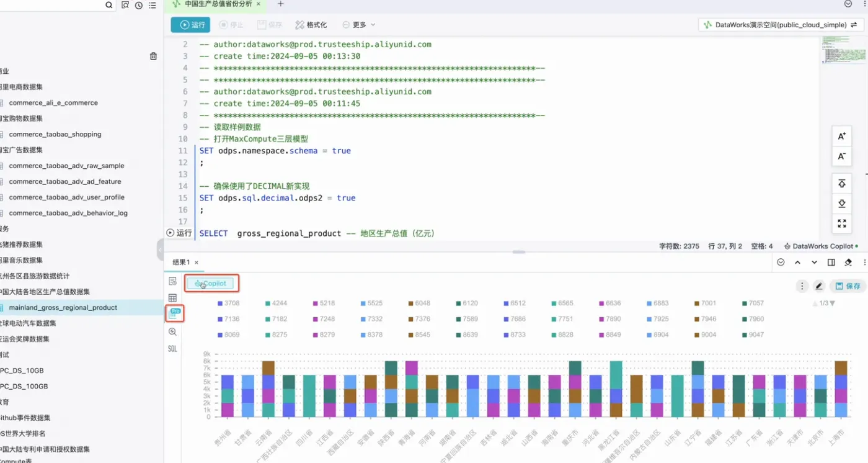Click the greyed 保存 toolbar button
This screenshot has width=868, height=463.
tap(270, 25)
